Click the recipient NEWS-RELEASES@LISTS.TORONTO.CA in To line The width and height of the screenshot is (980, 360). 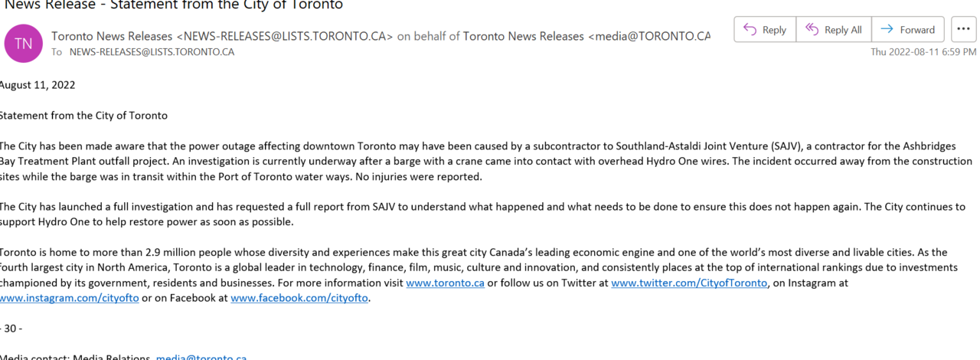(x=152, y=52)
